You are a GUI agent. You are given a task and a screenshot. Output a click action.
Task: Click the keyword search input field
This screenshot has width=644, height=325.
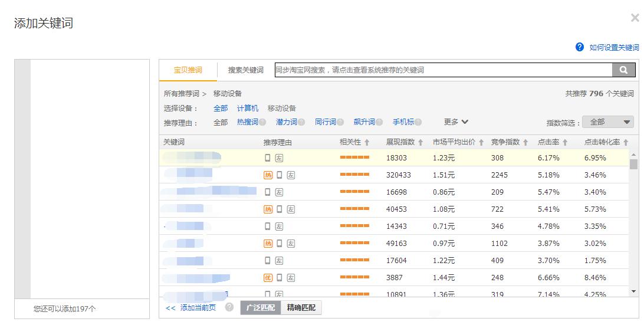coord(442,70)
